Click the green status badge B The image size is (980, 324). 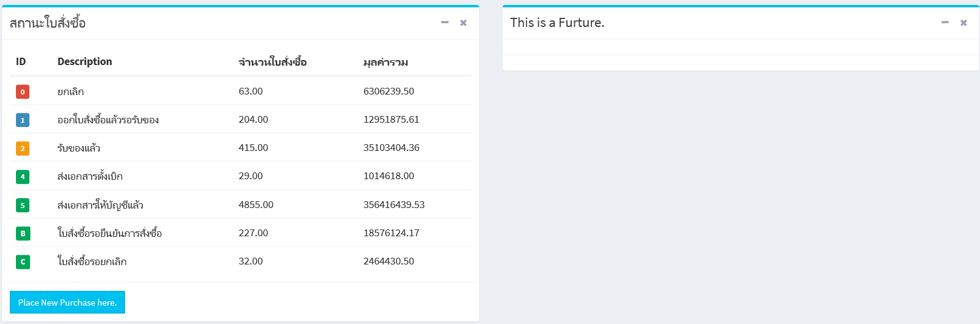pos(23,234)
